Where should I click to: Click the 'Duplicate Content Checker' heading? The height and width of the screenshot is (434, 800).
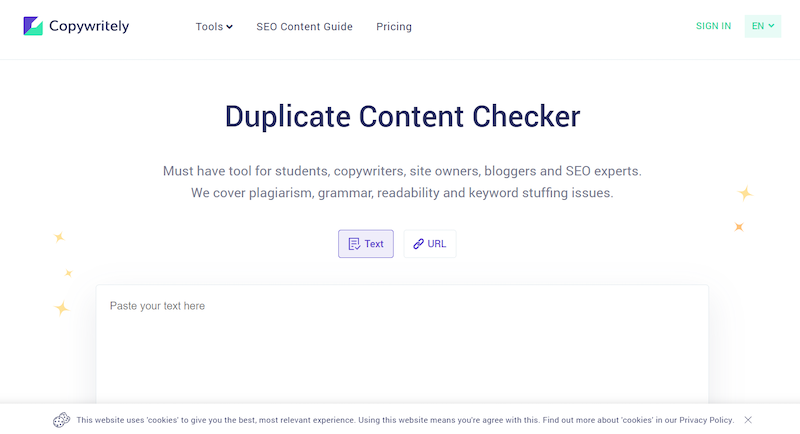click(x=403, y=116)
